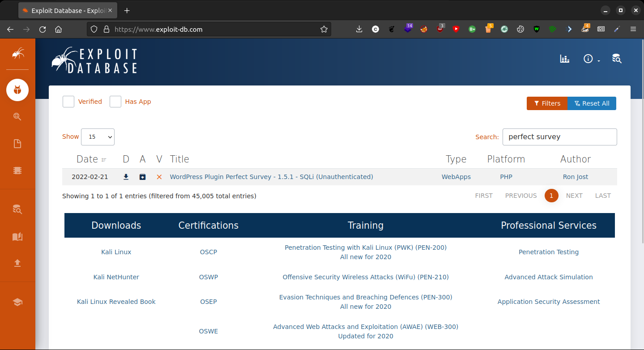Click the spider logo atop the sidebar

18,54
